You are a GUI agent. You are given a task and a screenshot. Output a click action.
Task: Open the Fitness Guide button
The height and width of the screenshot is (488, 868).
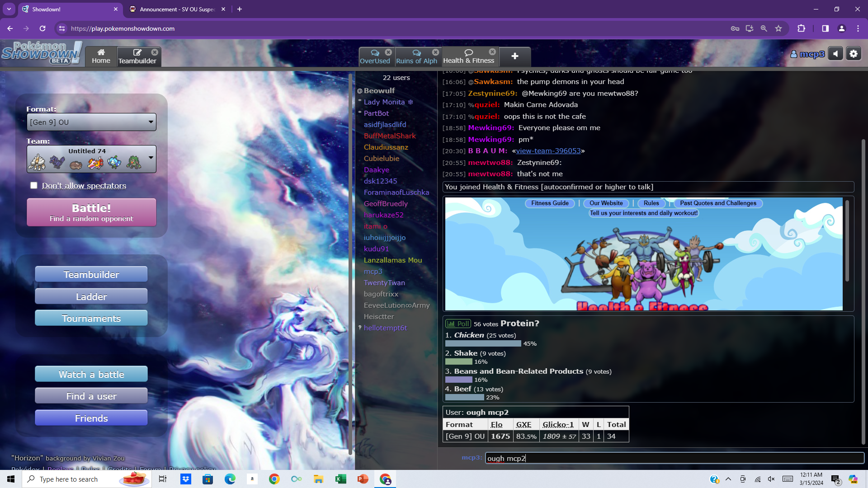point(550,203)
